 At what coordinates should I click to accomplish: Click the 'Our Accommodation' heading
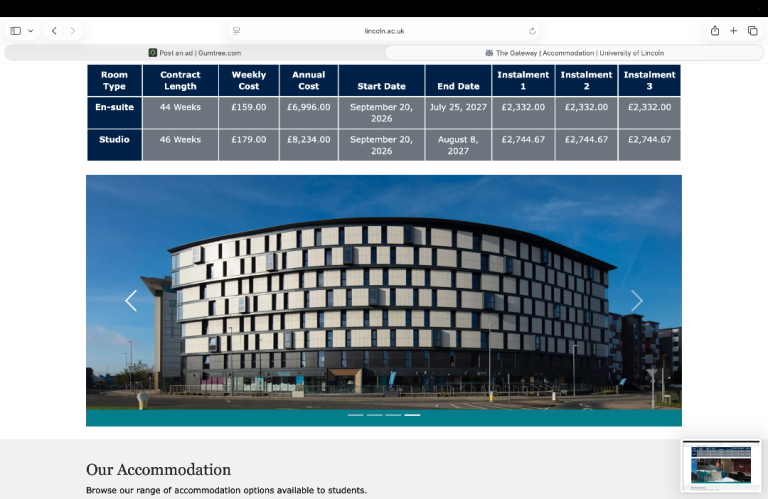[x=158, y=470]
